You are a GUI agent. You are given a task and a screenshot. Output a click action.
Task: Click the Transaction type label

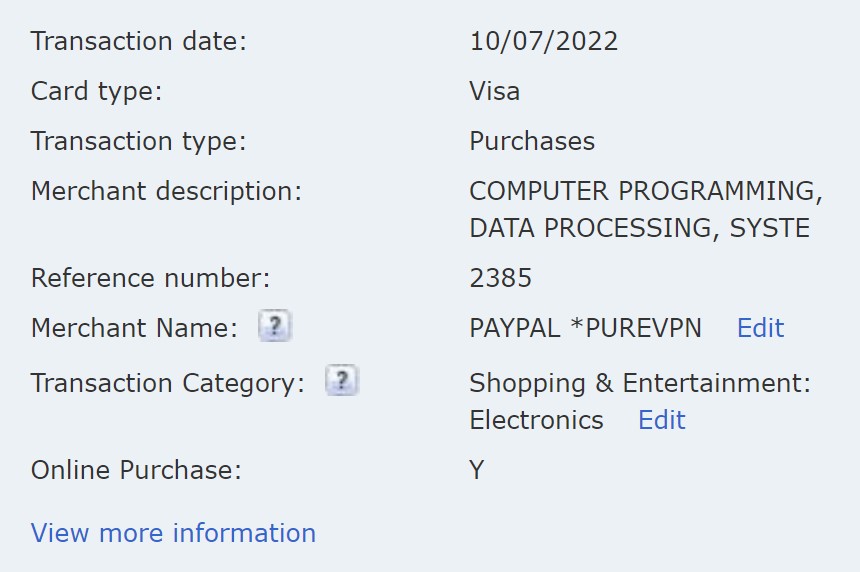[138, 141]
